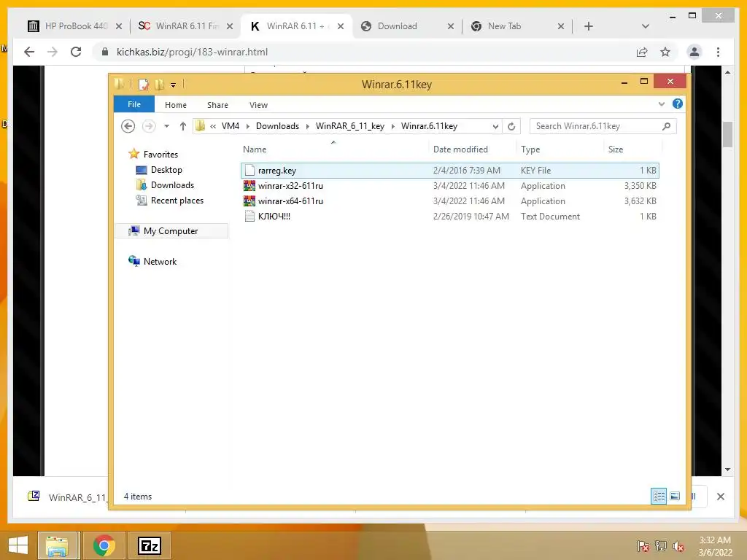Click Chrome back navigation arrow
Viewport: 747px width, 560px height.
[29, 52]
